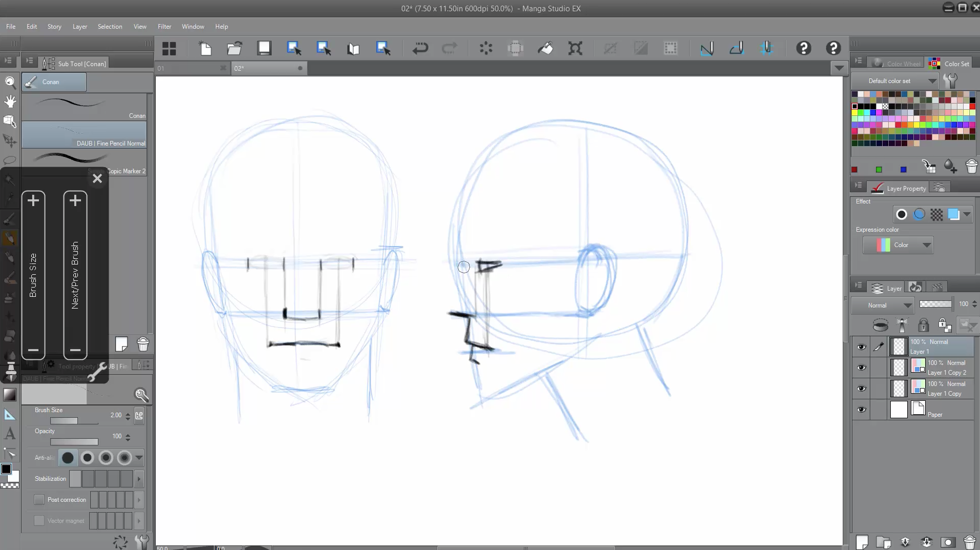Click the Clear layer dots icon
Viewport: 980px width, 550px height.
tap(486, 48)
